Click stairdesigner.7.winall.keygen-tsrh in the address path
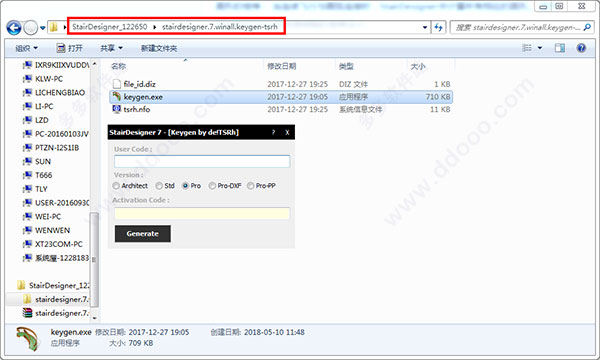Screen dimensions: 600x360 tap(220, 27)
